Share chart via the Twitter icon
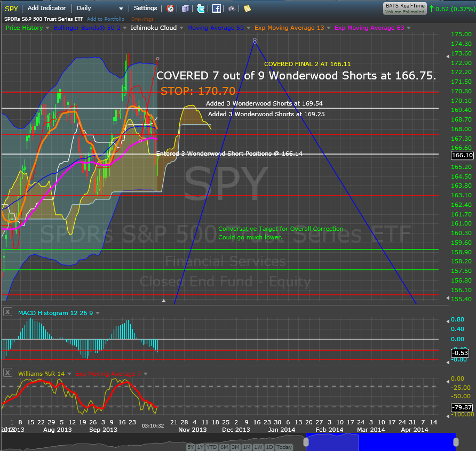The image size is (476, 451). [201, 9]
